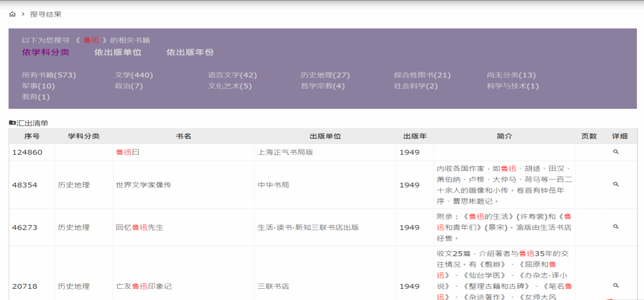Switch to 依学科分类 tab

click(46, 52)
